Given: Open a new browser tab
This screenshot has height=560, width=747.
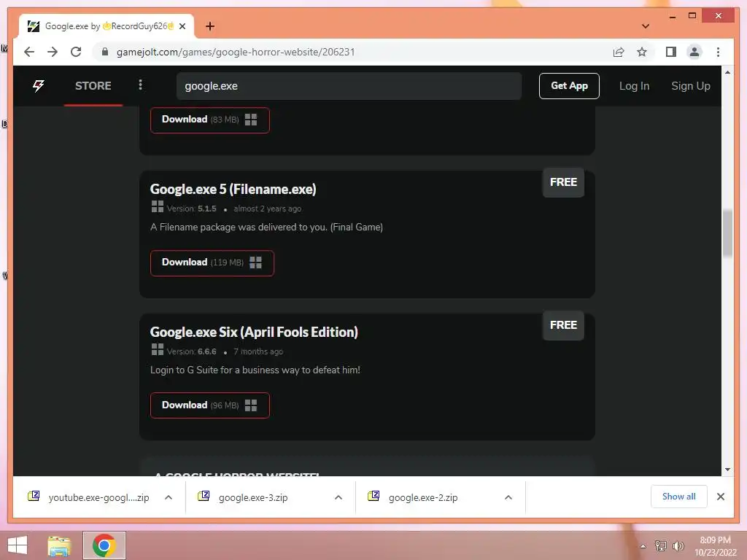Looking at the screenshot, I should (x=209, y=26).
